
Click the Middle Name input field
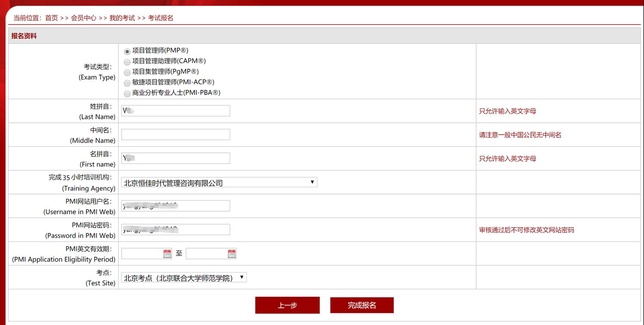[175, 134]
